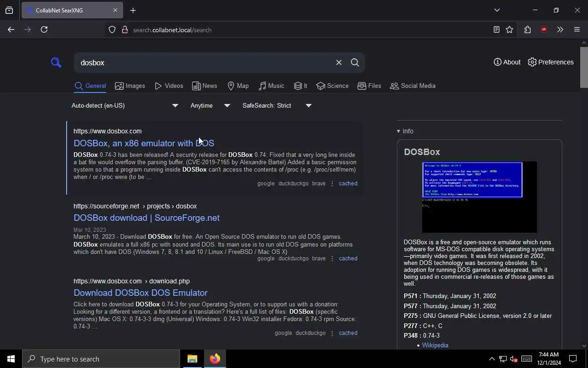588x368 pixels.
Task: Switch to the It tab
Action: (300, 86)
